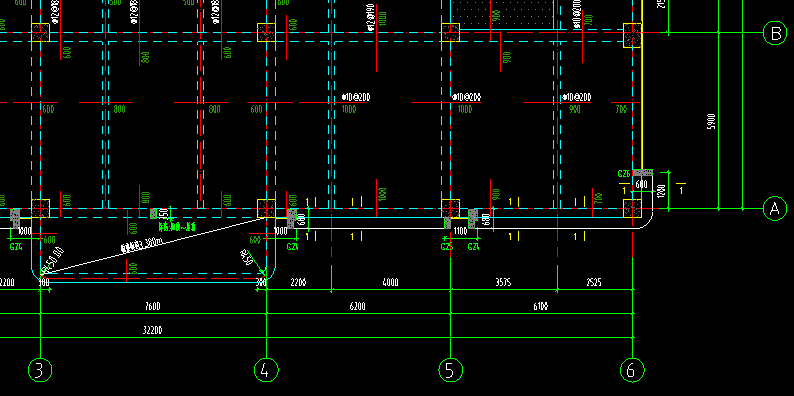Screen dimensions: 794x396
Task: Select grid axis bubble 5
Action: coord(450,371)
